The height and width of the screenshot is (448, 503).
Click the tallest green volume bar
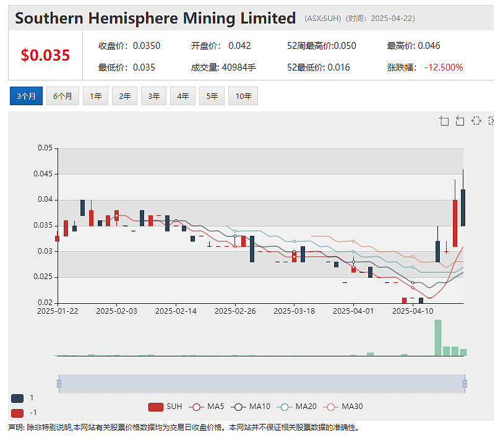point(438,337)
